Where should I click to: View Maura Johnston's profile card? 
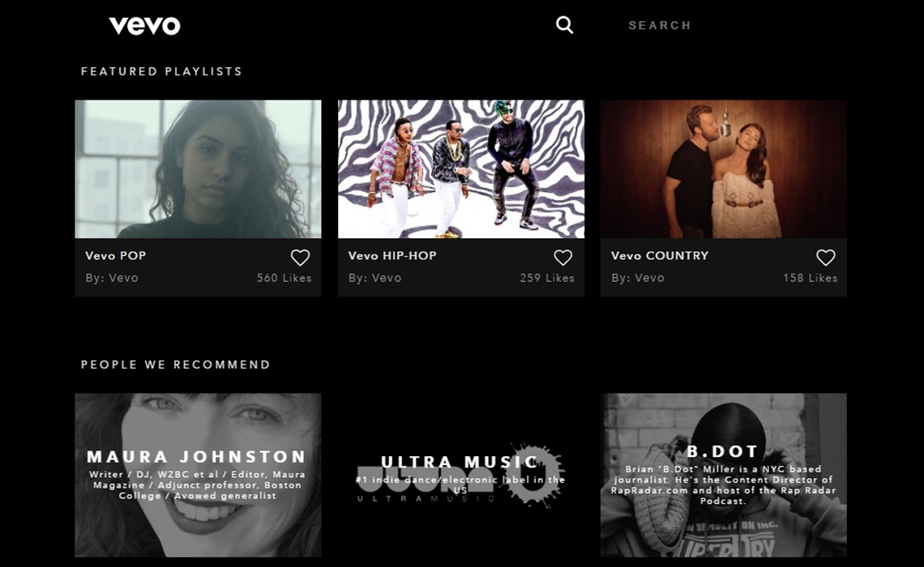[x=198, y=475]
